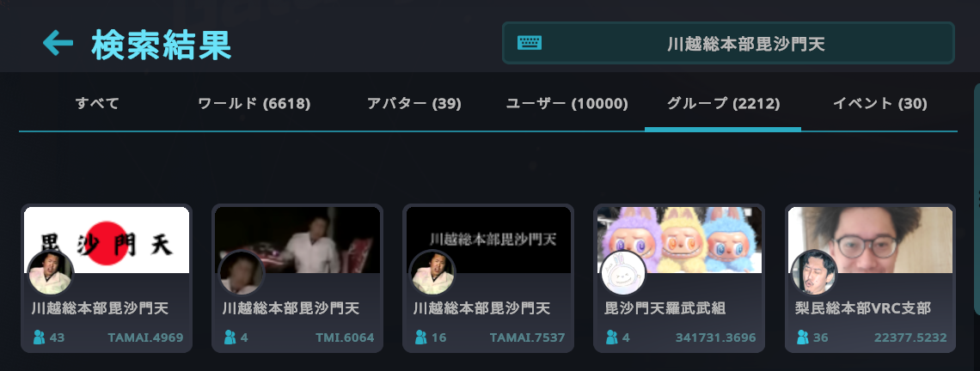Click the group code TAMAI.7537
The height and width of the screenshot is (371, 980).
pos(527,338)
